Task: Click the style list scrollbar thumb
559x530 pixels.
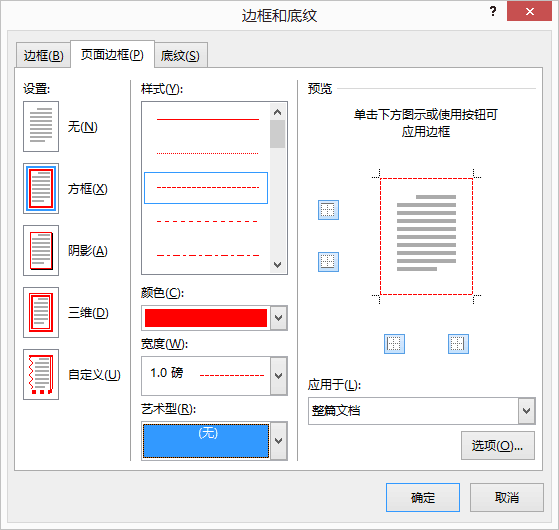Action: (x=278, y=134)
